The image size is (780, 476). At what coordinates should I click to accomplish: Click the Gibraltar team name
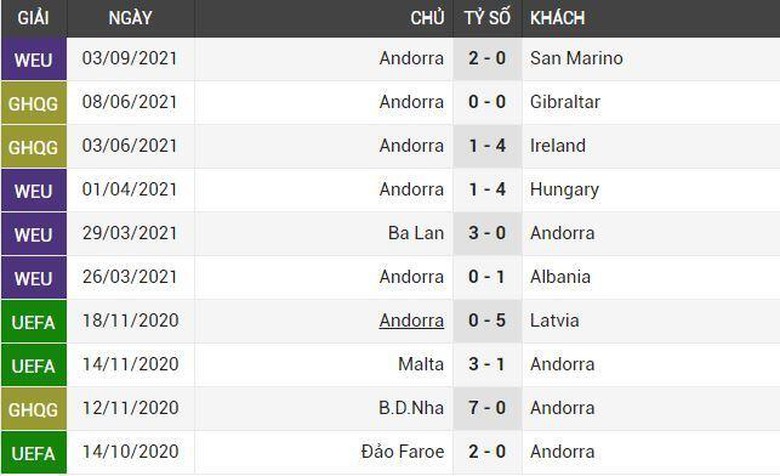pyautogui.click(x=565, y=102)
